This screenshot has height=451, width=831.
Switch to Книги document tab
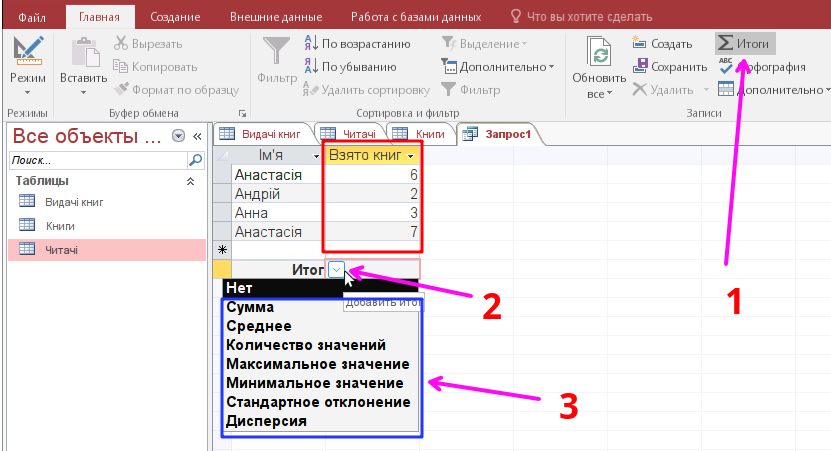[x=421, y=134]
